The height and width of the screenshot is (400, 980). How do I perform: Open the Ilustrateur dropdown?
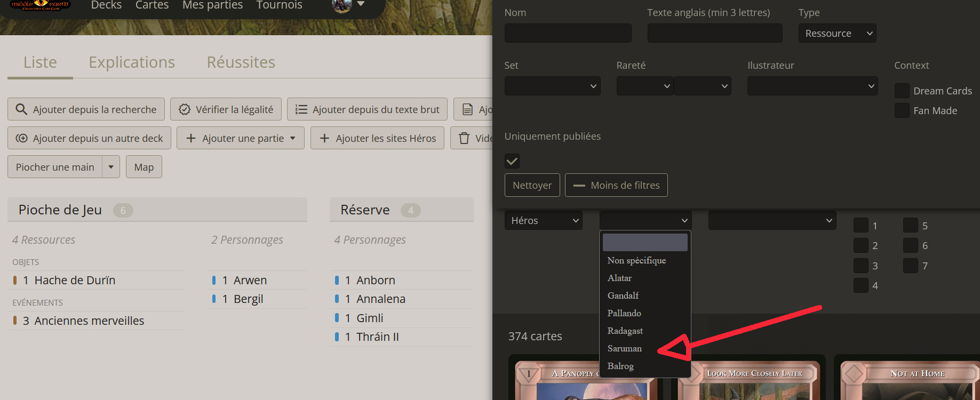[x=811, y=86]
